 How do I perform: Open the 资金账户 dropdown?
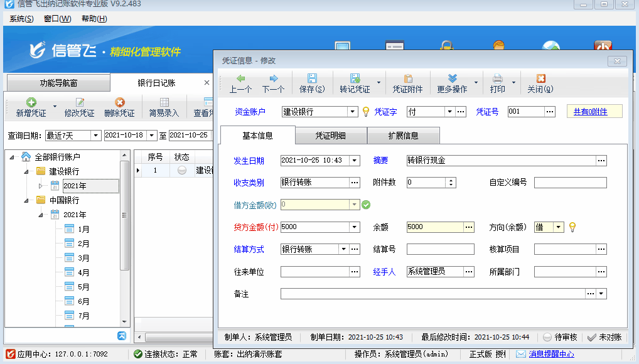353,112
